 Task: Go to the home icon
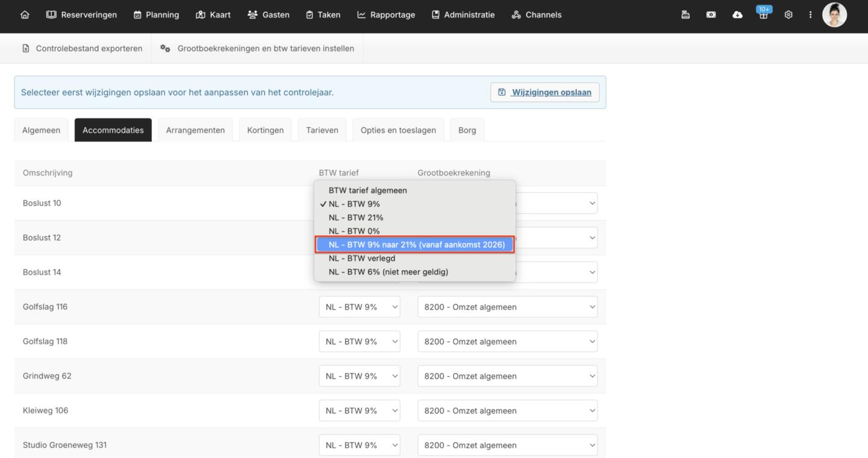[x=25, y=15]
